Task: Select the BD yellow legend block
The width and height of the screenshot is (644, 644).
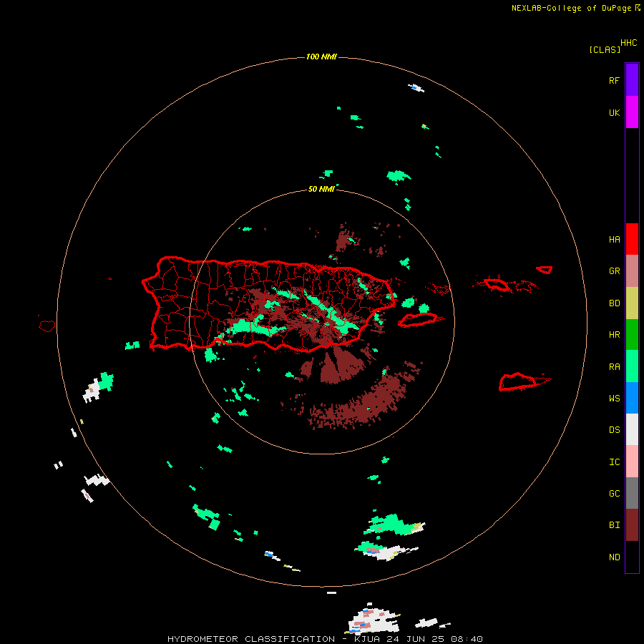Action: click(x=632, y=303)
